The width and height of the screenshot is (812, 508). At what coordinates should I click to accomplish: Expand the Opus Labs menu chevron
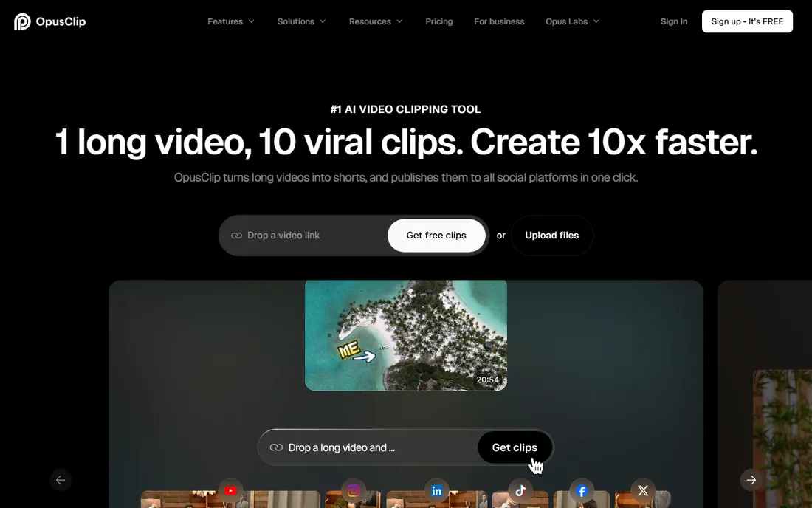pyautogui.click(x=596, y=21)
